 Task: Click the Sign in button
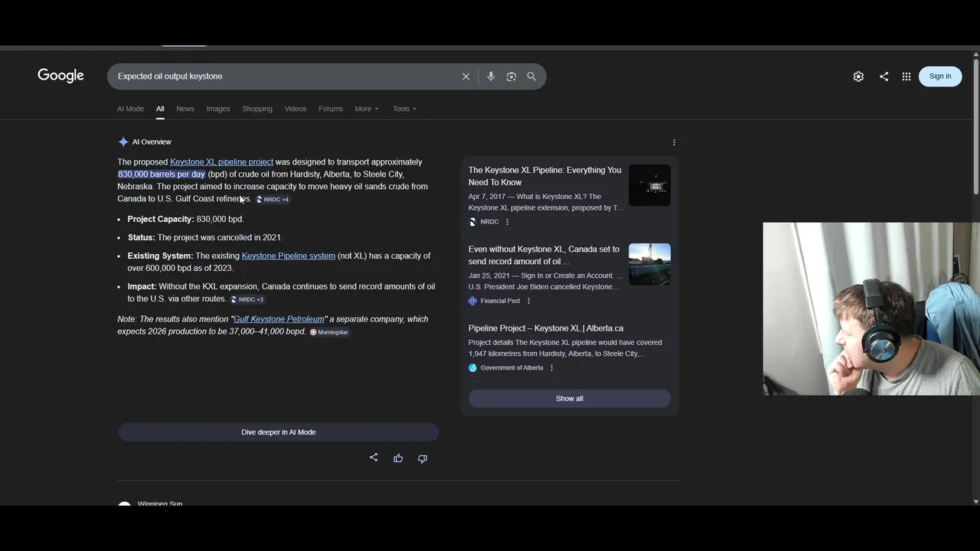click(940, 76)
